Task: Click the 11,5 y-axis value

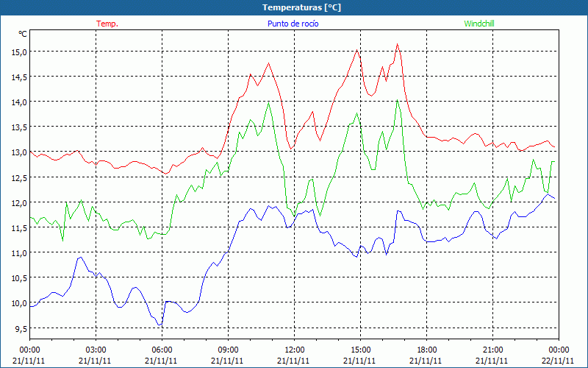Action: pos(19,228)
